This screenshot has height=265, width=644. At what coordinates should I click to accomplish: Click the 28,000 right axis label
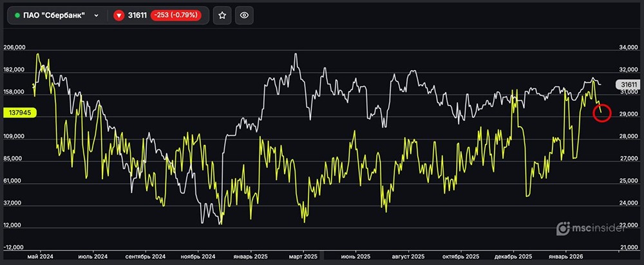pos(629,136)
